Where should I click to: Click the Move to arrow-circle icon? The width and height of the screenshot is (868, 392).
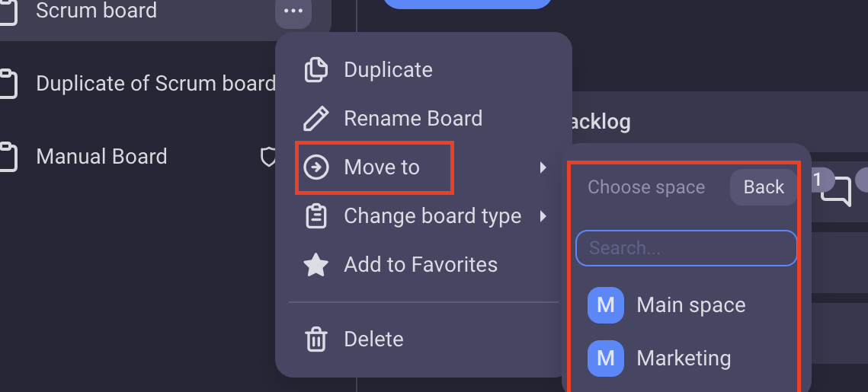pyautogui.click(x=316, y=167)
